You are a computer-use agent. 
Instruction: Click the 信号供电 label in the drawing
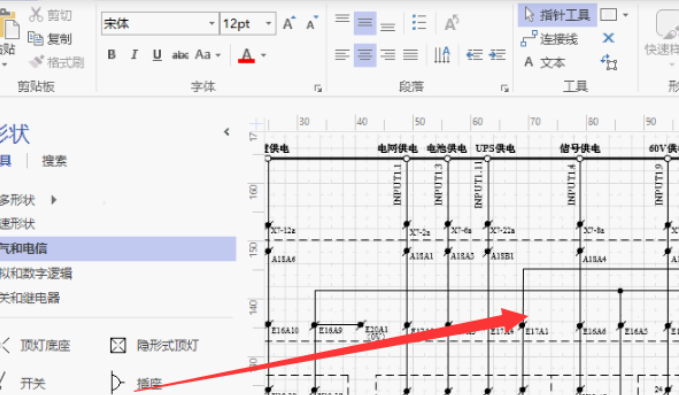pos(580,149)
